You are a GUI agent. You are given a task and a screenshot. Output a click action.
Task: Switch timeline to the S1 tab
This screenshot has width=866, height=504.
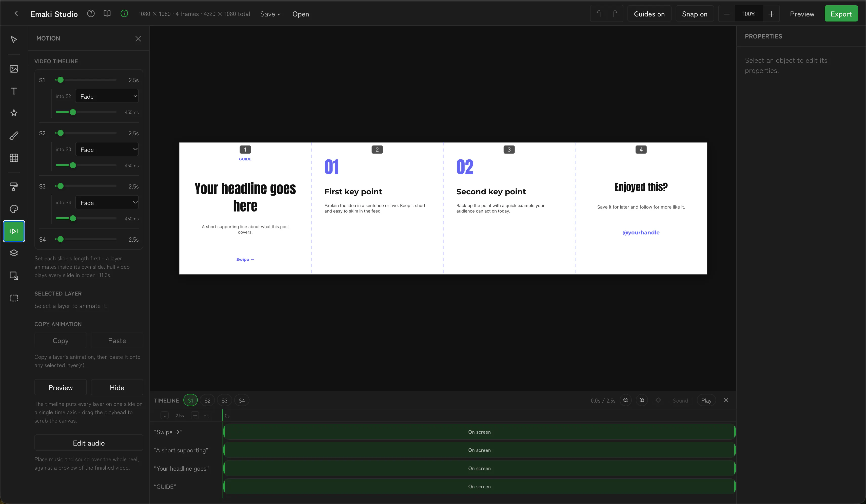[190, 400]
